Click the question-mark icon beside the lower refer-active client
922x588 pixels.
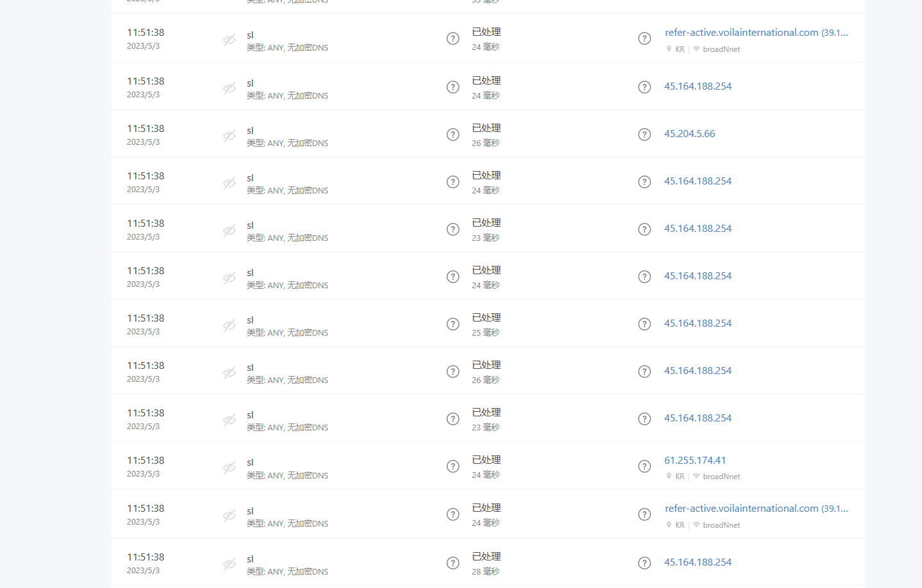[x=645, y=514]
